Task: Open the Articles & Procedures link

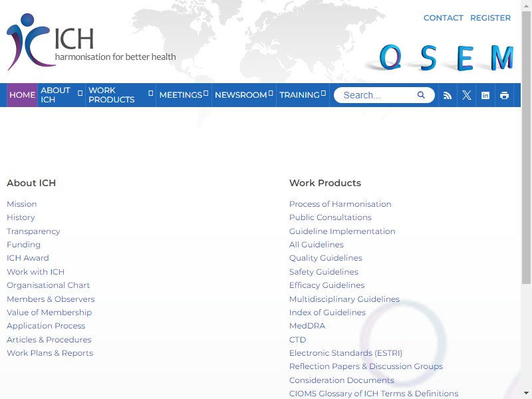Action: click(49, 340)
